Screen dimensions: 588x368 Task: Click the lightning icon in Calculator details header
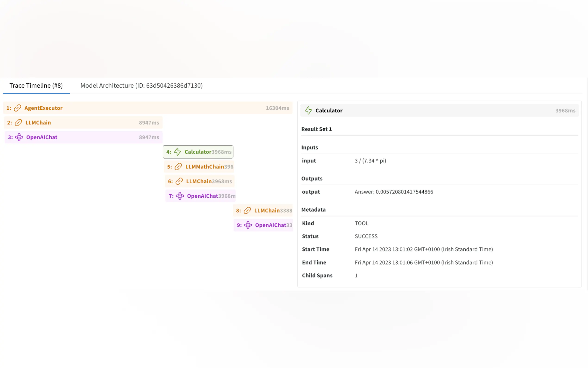308,111
